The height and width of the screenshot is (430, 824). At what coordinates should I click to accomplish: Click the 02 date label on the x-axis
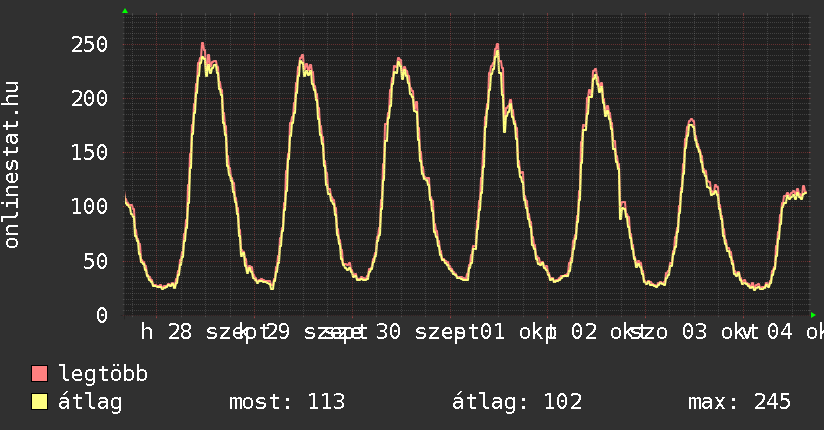coord(584,332)
